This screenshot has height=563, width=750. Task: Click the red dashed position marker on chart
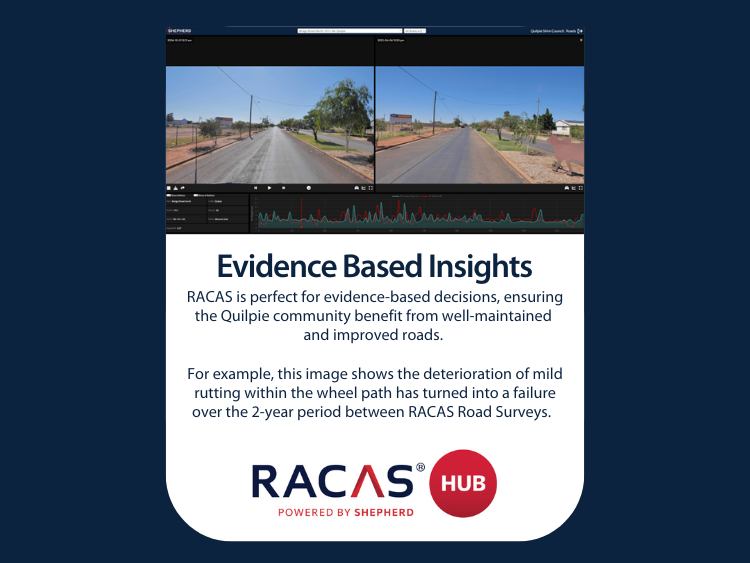tap(301, 213)
